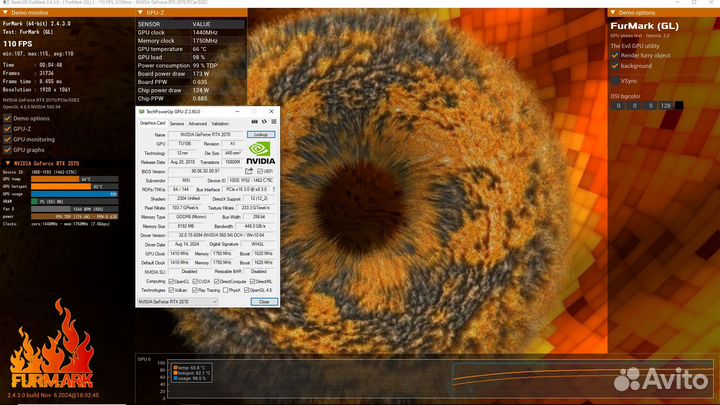
Task: Click the Bus Interface question mark icon
Action: tap(274, 189)
